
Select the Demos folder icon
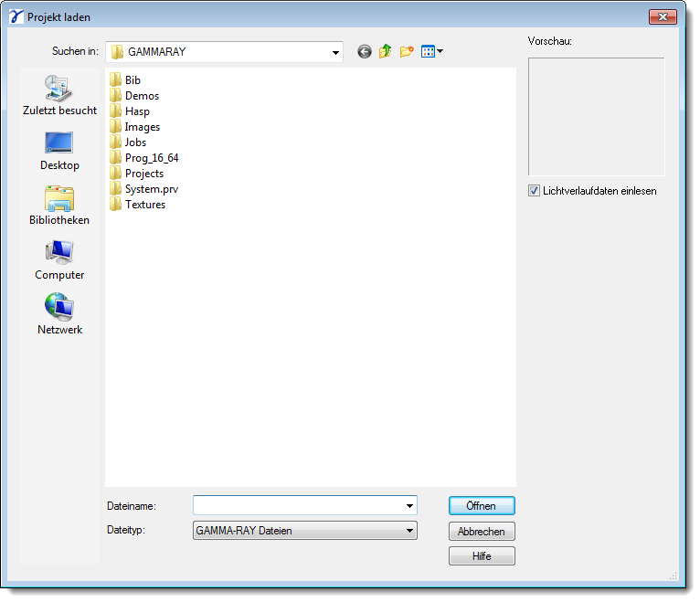coord(116,96)
